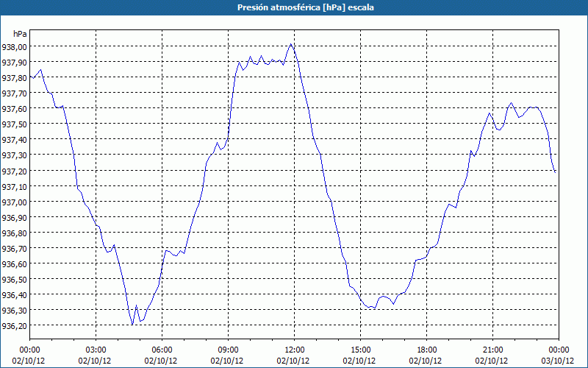Click the chart title 'Presión atmosférica [hPa] escala'
Image resolution: width=588 pixels, height=368 pixels.
pyautogui.click(x=306, y=7)
